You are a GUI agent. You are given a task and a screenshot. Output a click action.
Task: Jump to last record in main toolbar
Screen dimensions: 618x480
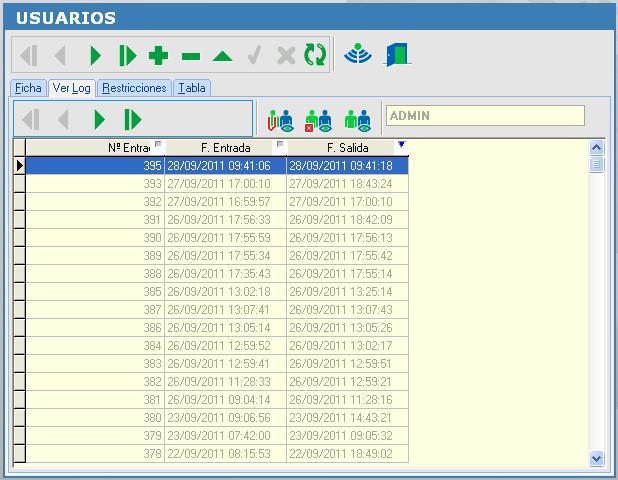coord(127,55)
